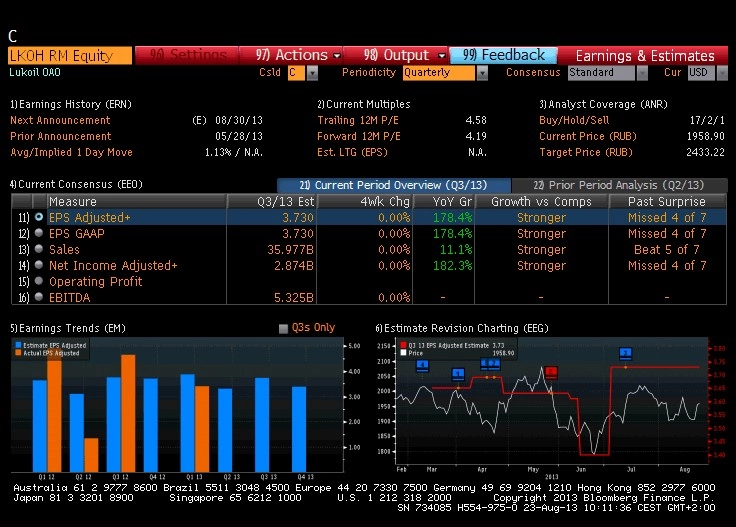Screen dimensions: 736x527
Task: Click the Trailing 12M P/E value 4.58
Action: pyautogui.click(x=476, y=120)
